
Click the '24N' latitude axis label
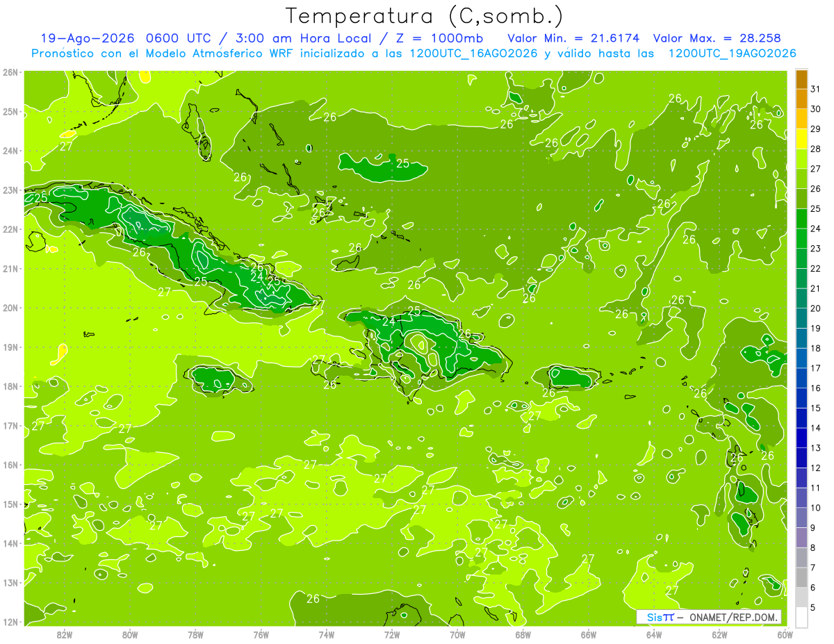pyautogui.click(x=10, y=151)
